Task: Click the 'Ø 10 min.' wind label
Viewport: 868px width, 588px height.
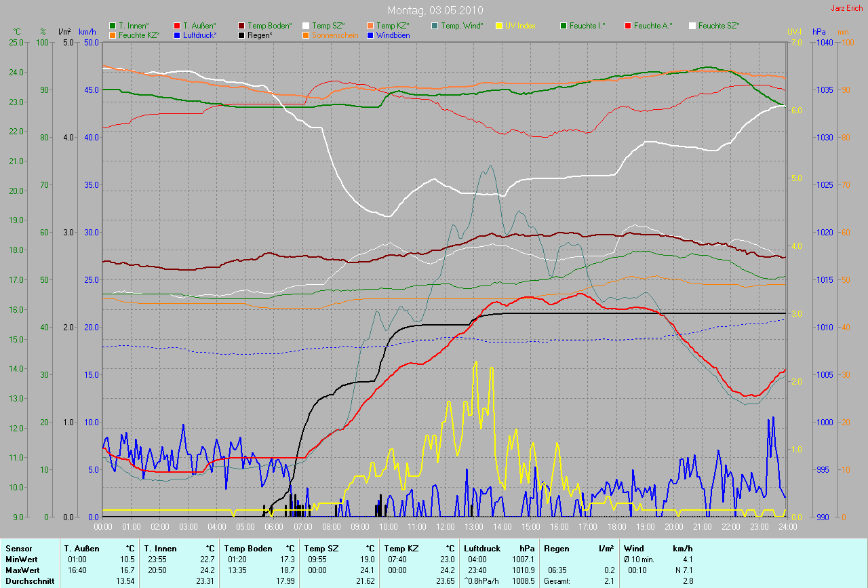Action: (x=639, y=558)
